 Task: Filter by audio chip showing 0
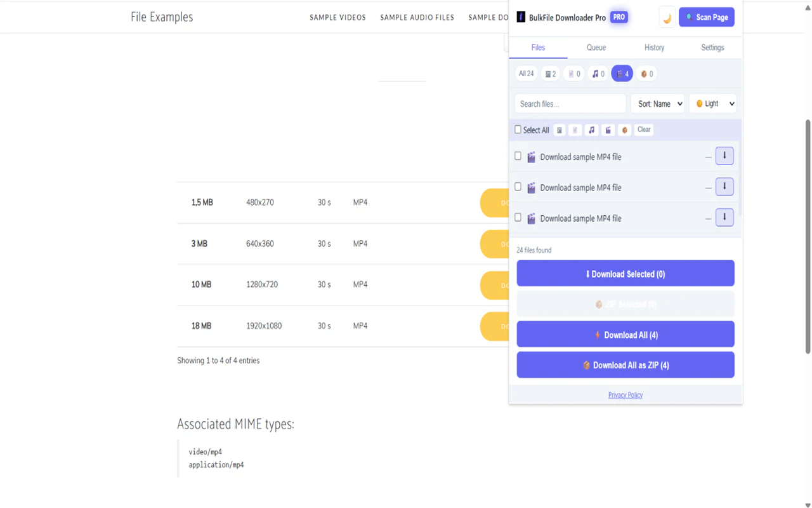coord(598,74)
